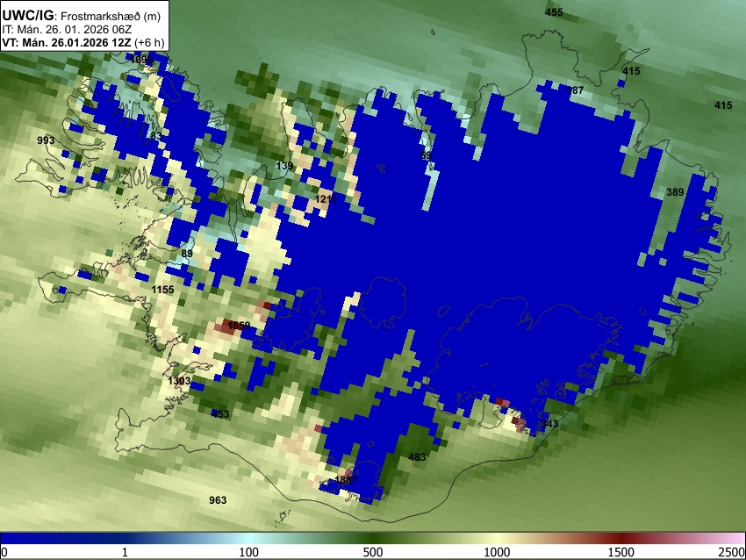Click the 1 tick on the color scale

click(125, 552)
